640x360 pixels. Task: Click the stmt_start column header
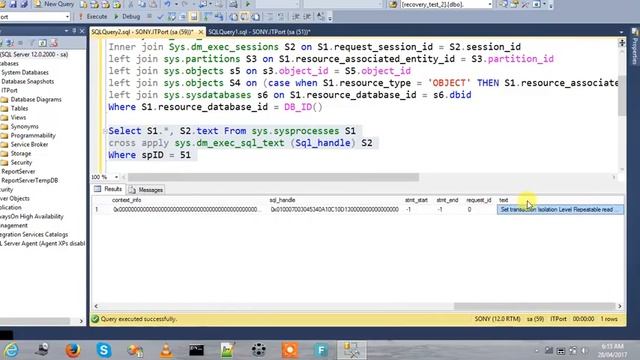point(416,200)
